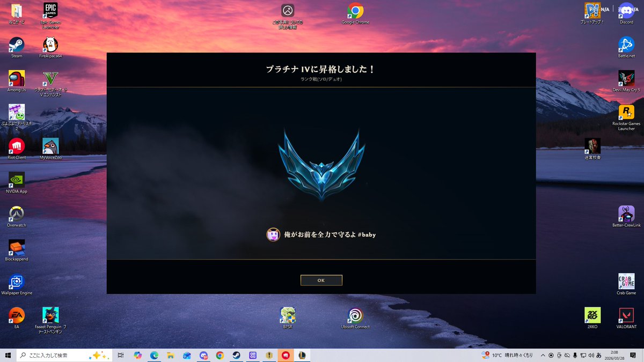Open the volume control in the tray
This screenshot has height=362, width=644.
[x=592, y=355]
